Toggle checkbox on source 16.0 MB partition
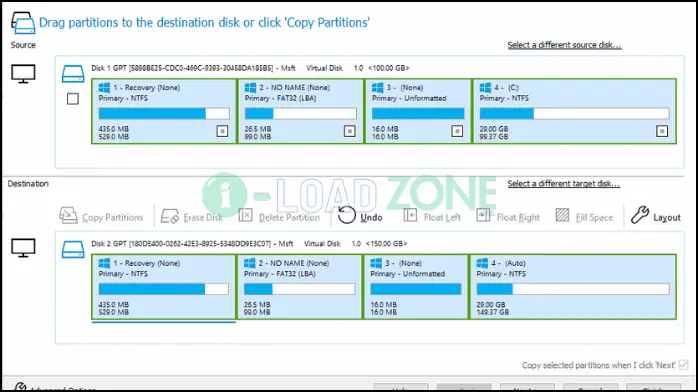 click(457, 131)
